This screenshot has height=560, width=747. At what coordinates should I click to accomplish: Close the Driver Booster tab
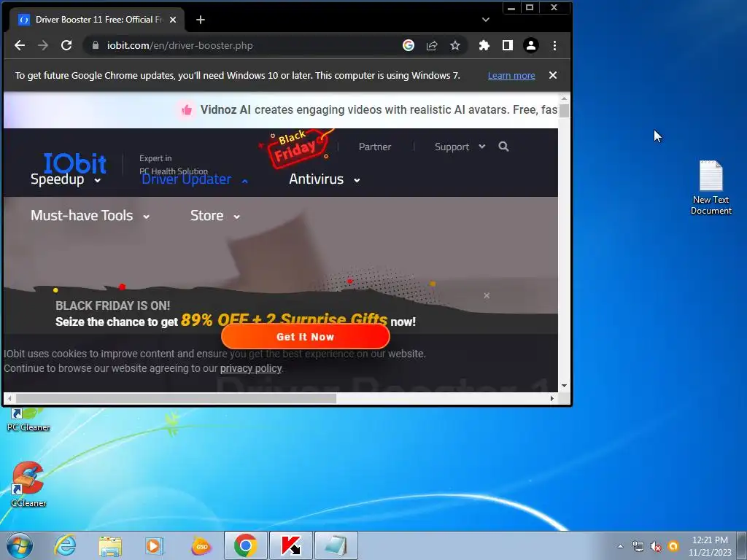173,20
